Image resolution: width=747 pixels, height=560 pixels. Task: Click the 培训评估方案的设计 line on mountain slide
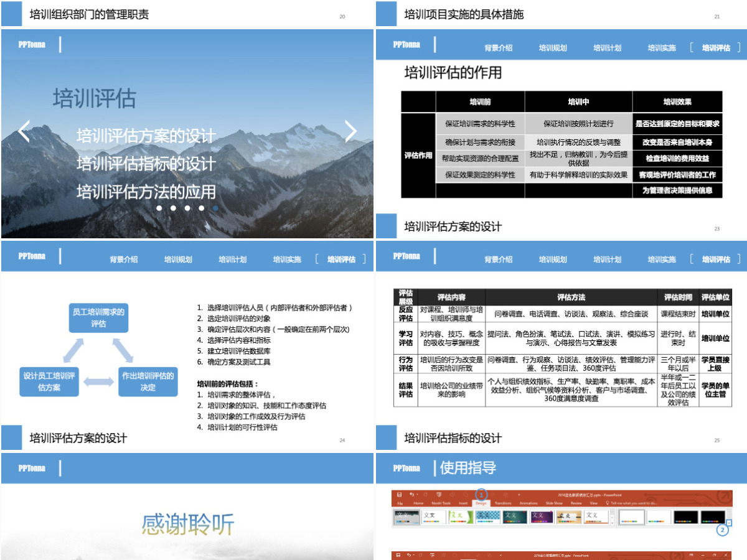pos(146,136)
